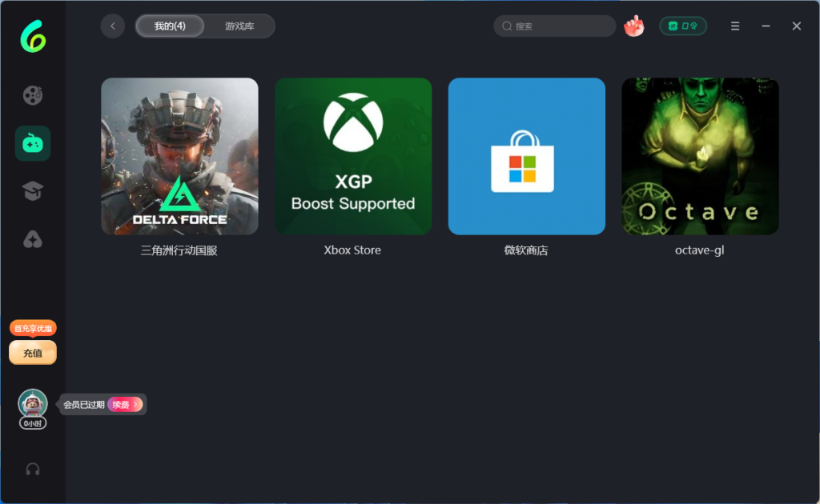The image size is (820, 504).
Task: Close the application window
Action: 797,26
